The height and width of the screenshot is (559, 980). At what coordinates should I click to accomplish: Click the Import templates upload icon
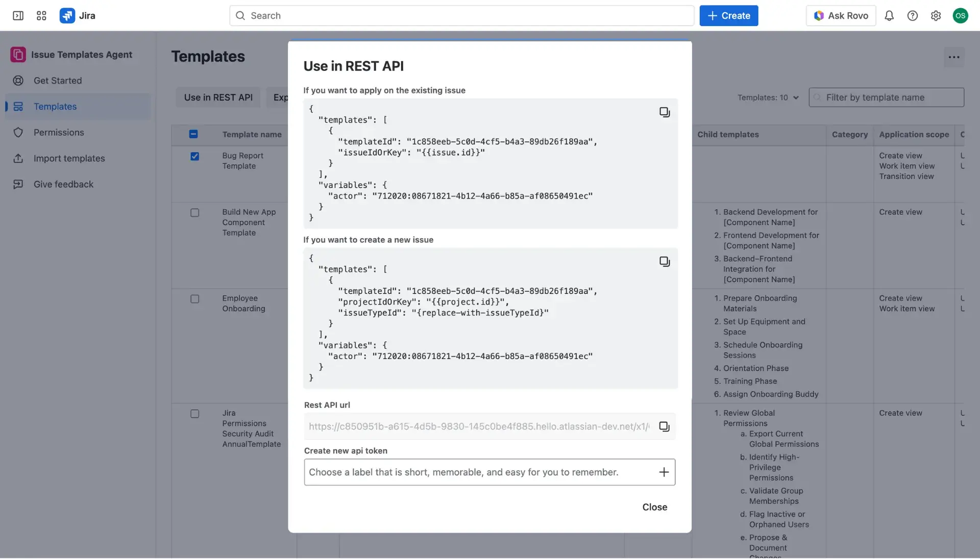coord(18,159)
